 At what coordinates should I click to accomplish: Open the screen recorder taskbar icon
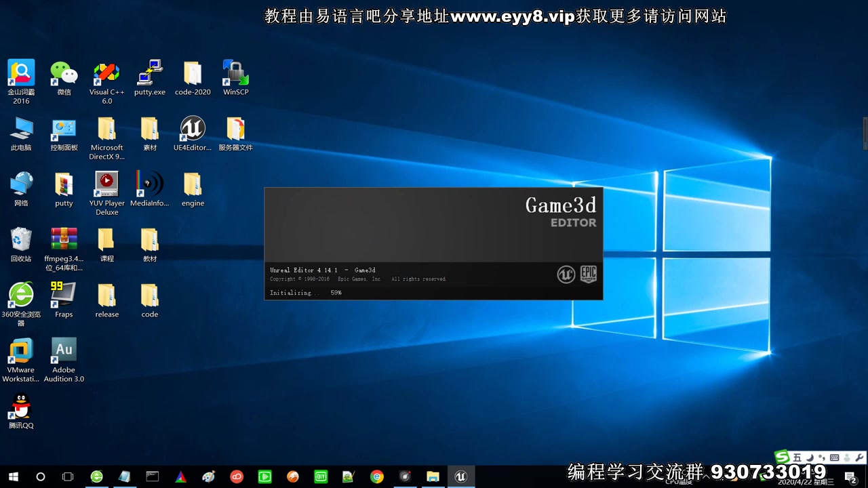point(405,476)
